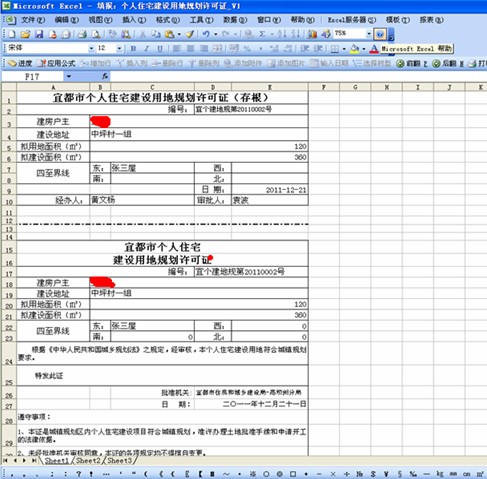
Task: Click the AutoSum sigma icon
Action: (x=262, y=34)
